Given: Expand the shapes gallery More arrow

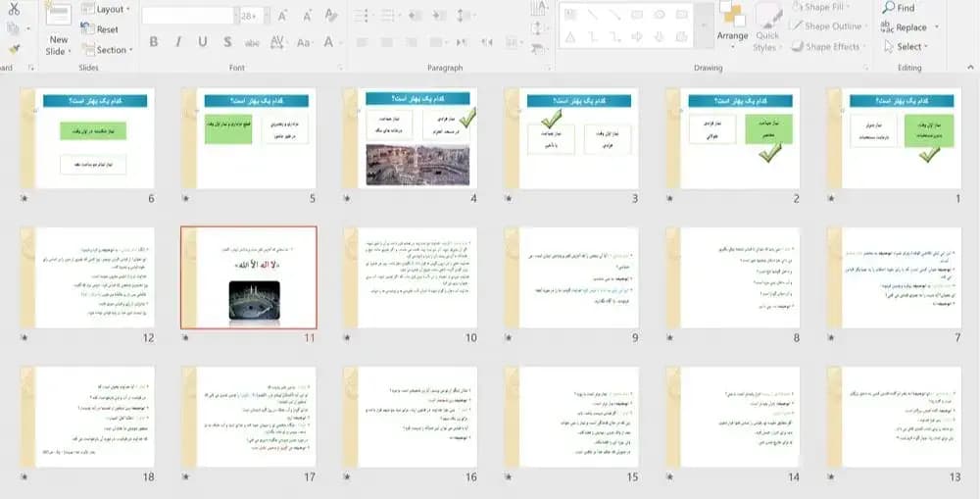Looking at the screenshot, I should pos(704,26).
